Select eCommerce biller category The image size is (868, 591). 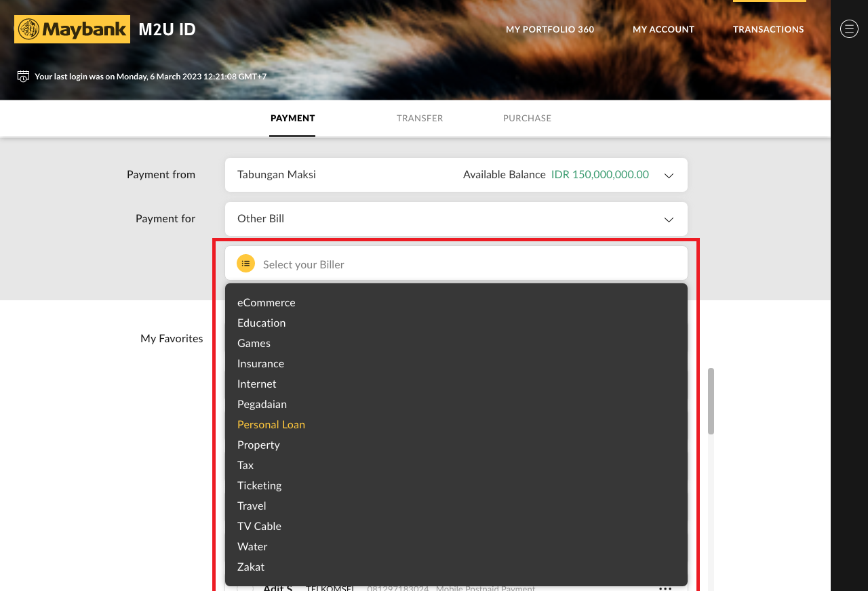pos(267,303)
